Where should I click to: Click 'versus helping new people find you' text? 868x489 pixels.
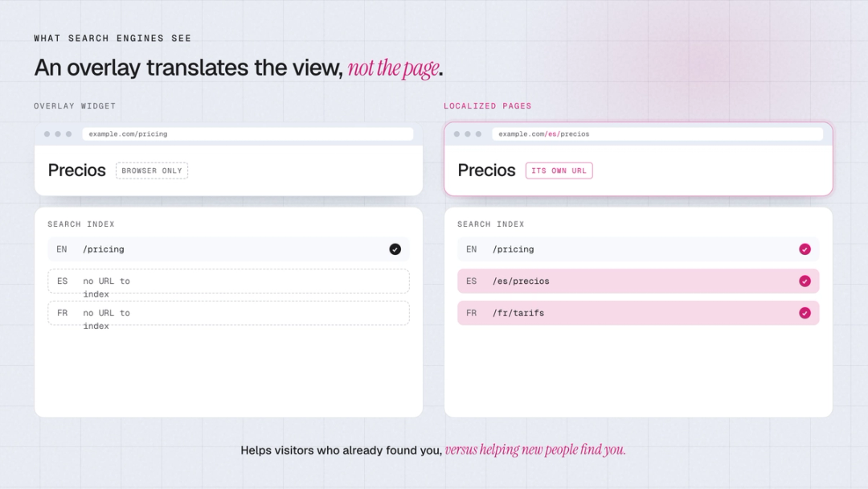534,450
